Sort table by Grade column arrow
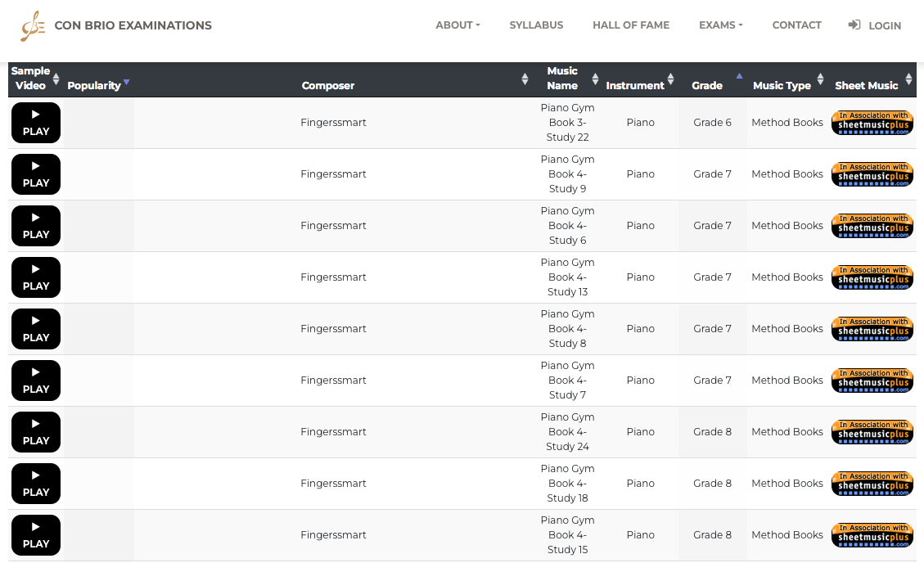Viewport: 924px width, 563px height. (739, 79)
